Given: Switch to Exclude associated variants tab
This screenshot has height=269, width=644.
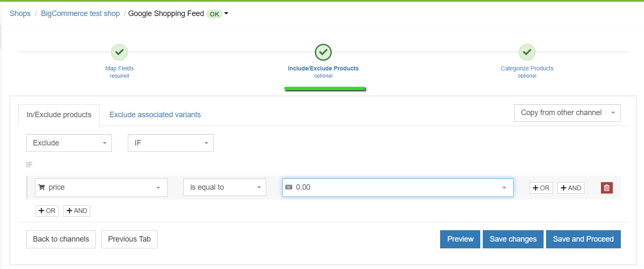Looking at the screenshot, I should [x=155, y=115].
